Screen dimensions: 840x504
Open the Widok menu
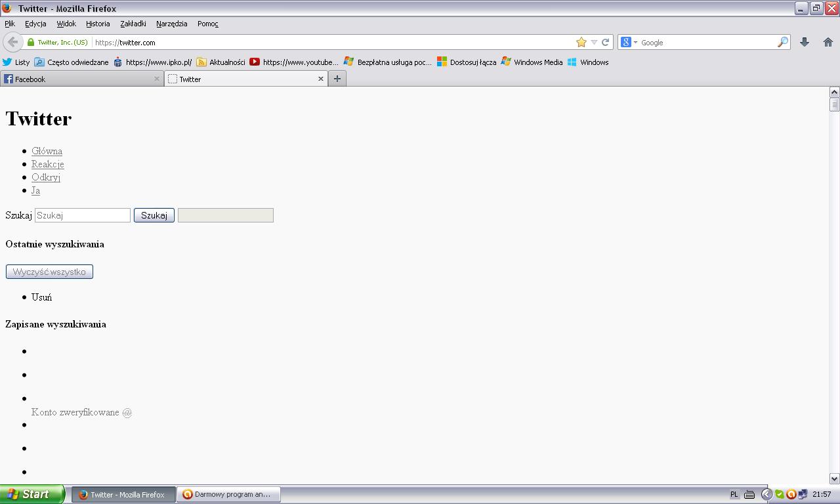(x=66, y=24)
